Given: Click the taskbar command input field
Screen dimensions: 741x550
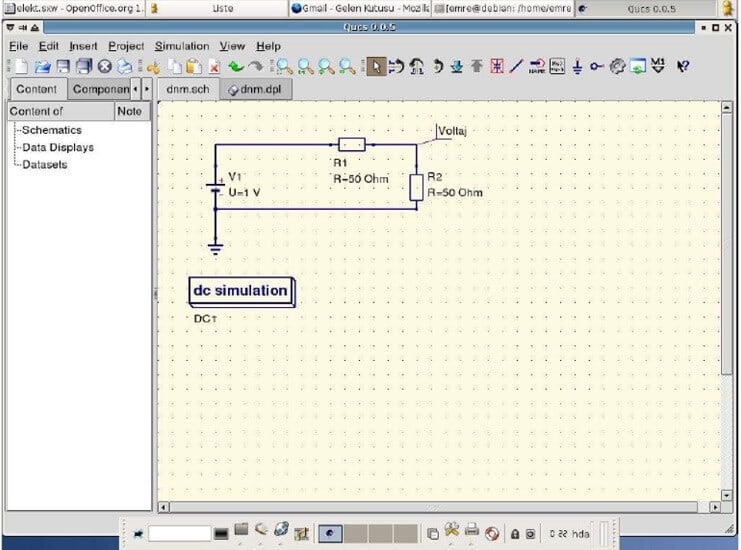Looking at the screenshot, I should click(x=179, y=533).
